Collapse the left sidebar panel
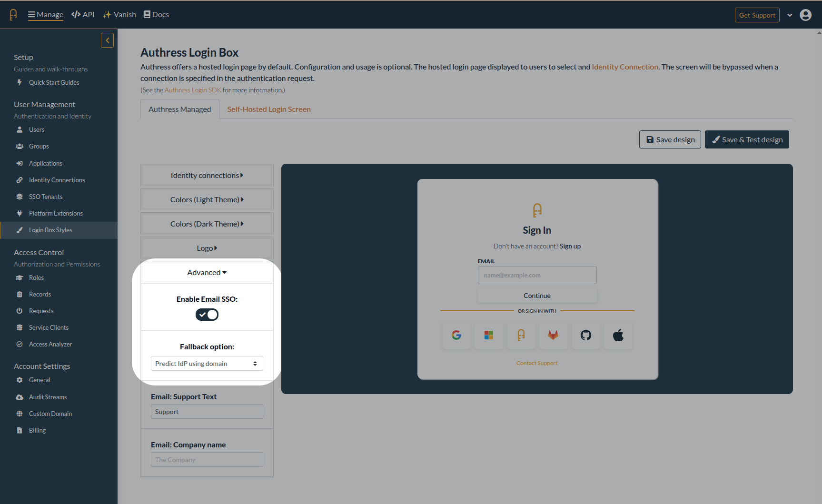The height and width of the screenshot is (504, 822). (x=107, y=40)
